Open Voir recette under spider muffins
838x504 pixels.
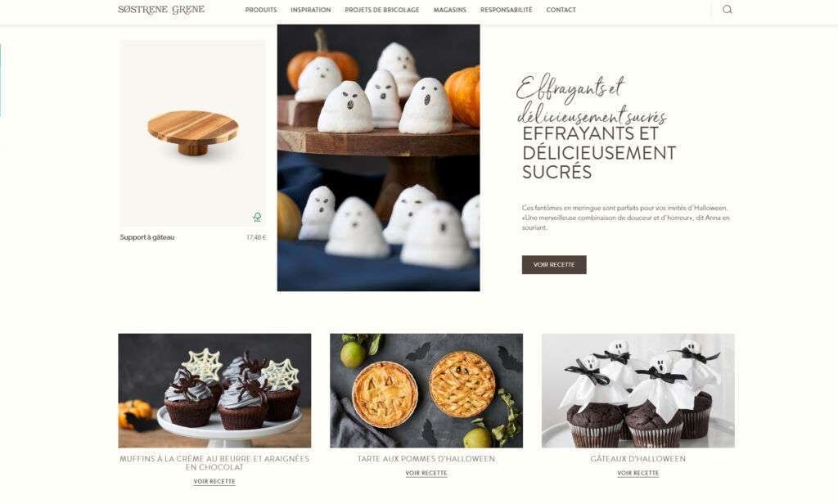point(214,482)
